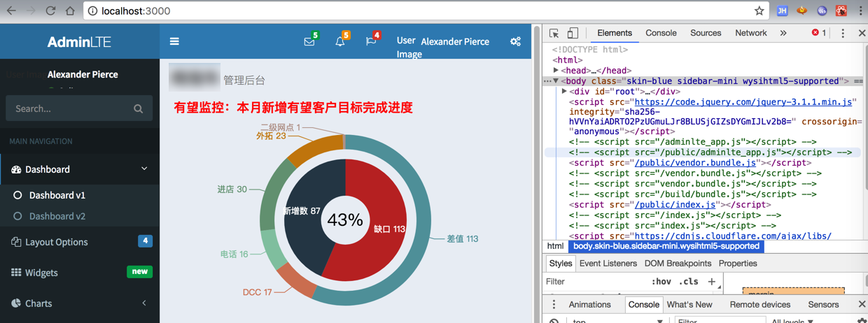This screenshot has height=323, width=868.
Task: Open the Properties tab
Action: pyautogui.click(x=738, y=264)
